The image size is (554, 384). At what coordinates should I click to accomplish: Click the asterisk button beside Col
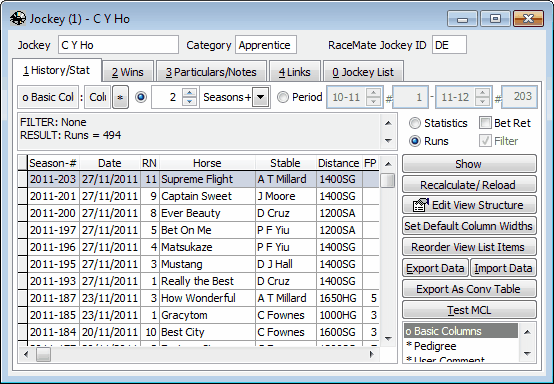click(x=120, y=97)
